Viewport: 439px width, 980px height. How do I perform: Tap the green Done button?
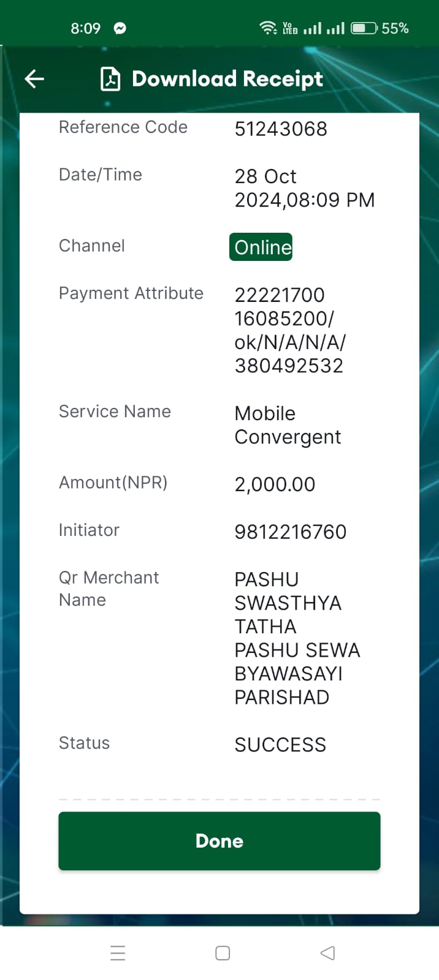[219, 841]
